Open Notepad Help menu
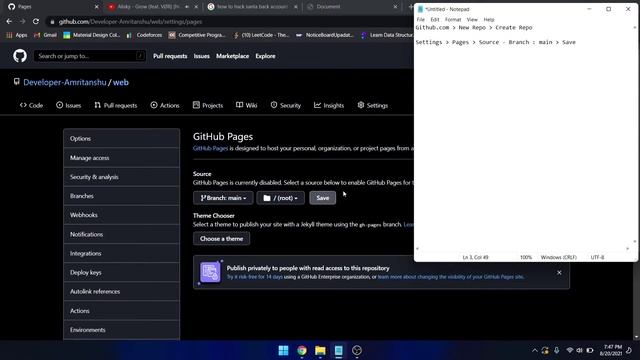The image size is (640, 360). pyautogui.click(x=489, y=20)
